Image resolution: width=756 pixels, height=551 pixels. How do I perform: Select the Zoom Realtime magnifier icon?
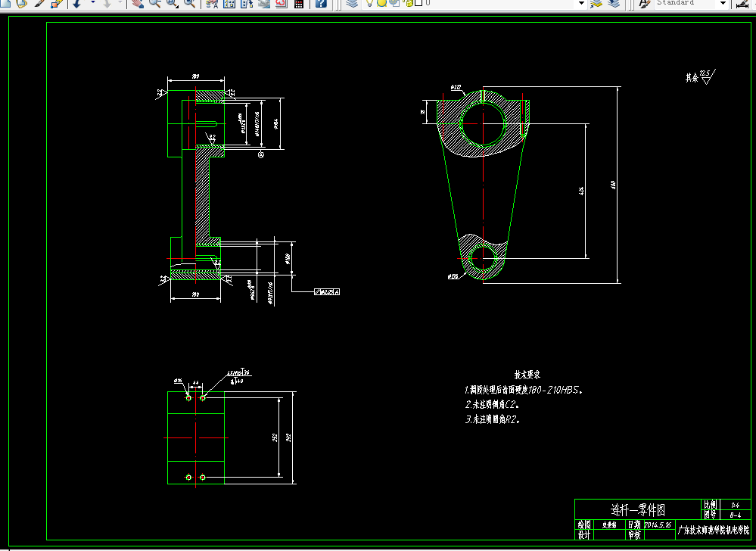click(x=155, y=4)
